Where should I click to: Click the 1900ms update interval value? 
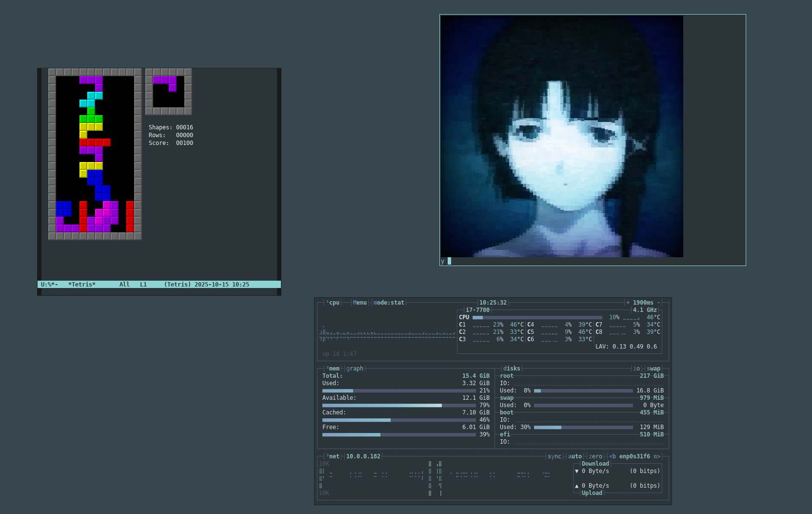click(643, 303)
